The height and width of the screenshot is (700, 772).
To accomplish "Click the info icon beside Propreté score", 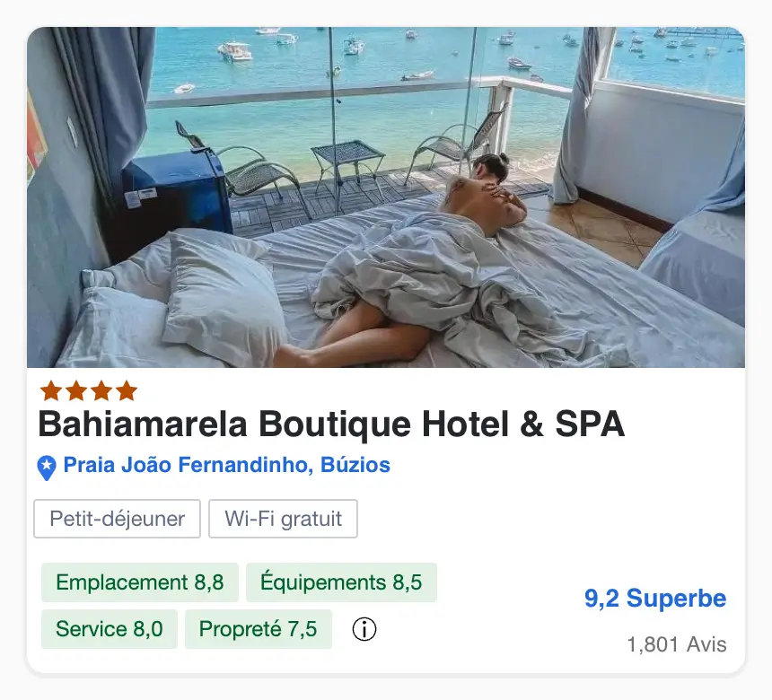I will (364, 629).
